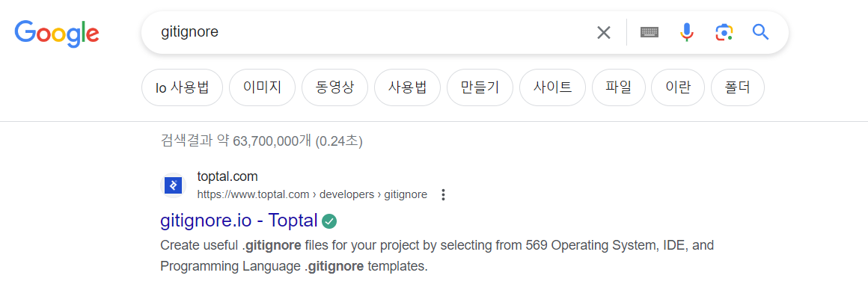Screen dimensions: 868x305
Task: Open the on-screen keyboard input tool
Action: pos(650,33)
